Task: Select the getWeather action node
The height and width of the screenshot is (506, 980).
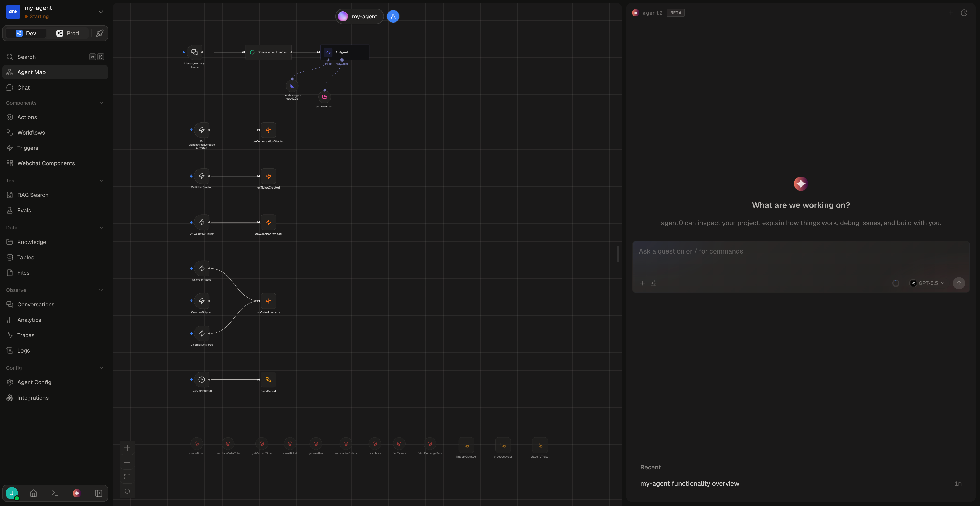Action: pos(316,444)
